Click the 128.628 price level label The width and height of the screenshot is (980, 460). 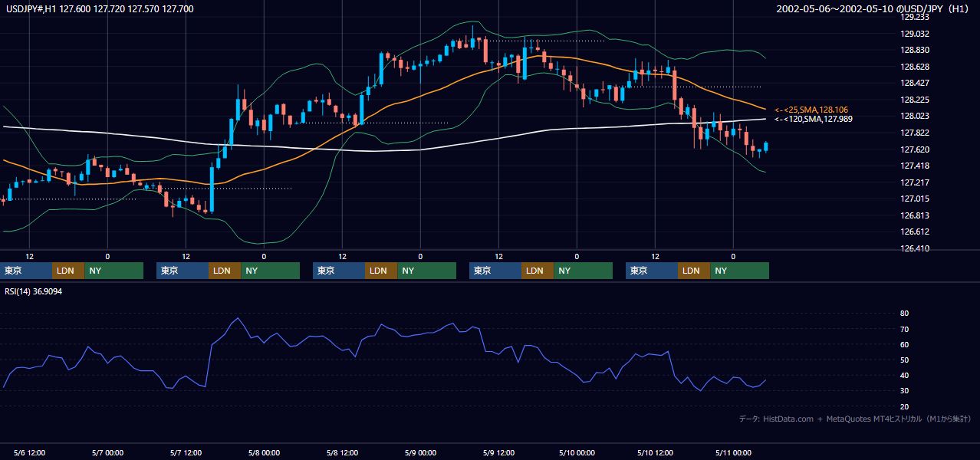(x=916, y=67)
